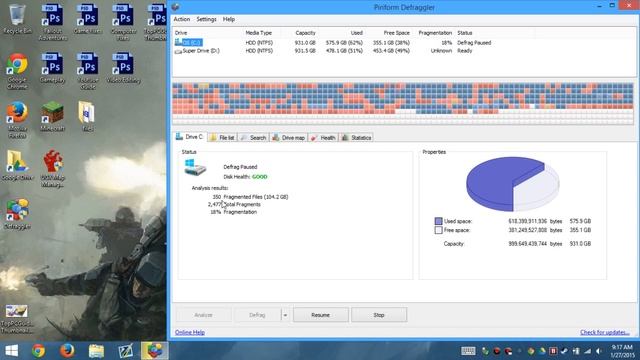Open Firefox from the taskbar

67,351
